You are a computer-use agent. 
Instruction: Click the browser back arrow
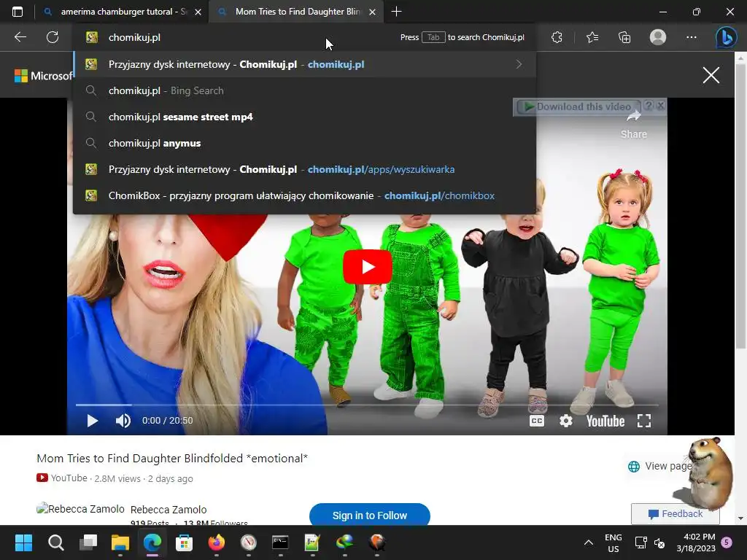(x=20, y=37)
